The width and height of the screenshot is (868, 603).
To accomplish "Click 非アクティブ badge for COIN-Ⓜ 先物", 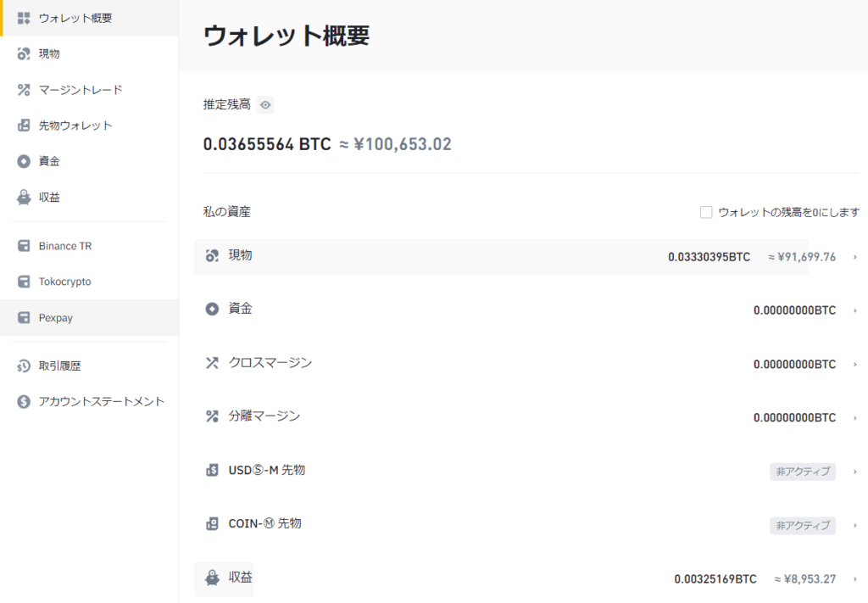I will [x=802, y=526].
